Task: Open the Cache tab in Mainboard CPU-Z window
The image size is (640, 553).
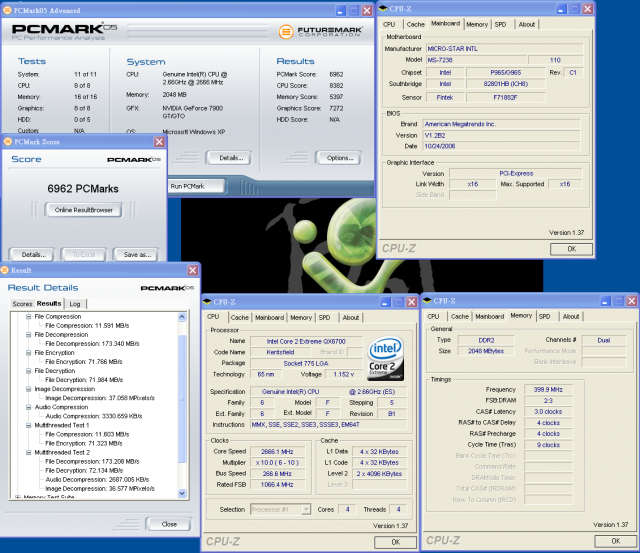Action: click(416, 24)
